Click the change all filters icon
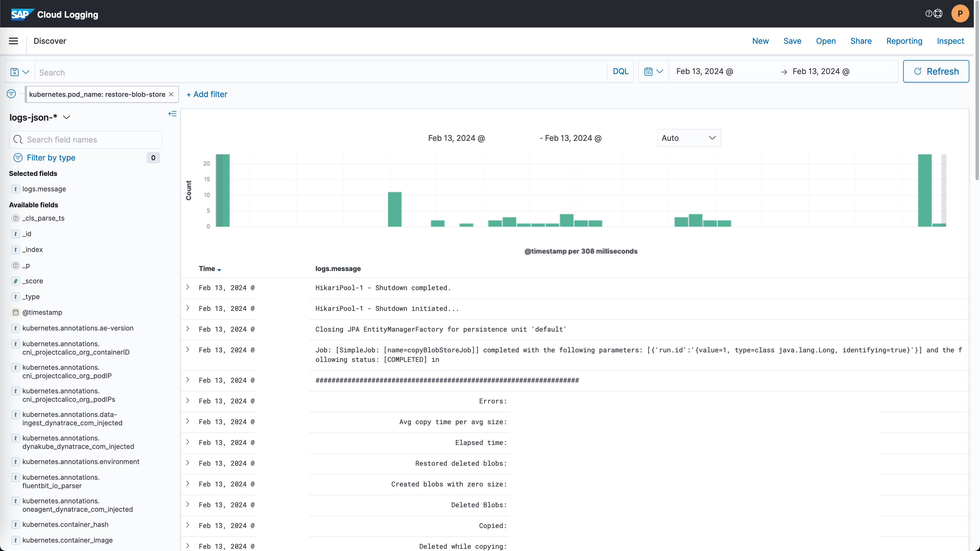980x551 pixels. [x=11, y=94]
